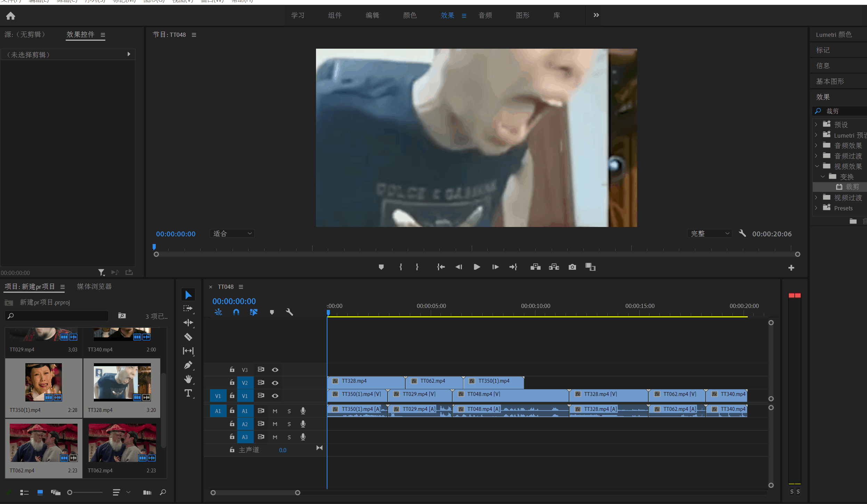This screenshot has height=504, width=867.
Task: Select the Razor tool in the toolbox
Action: tap(188, 337)
